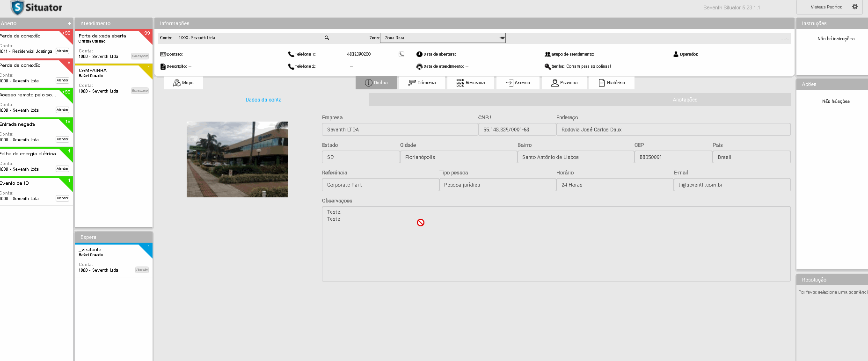
Task: Click Atender on Residencial Joatinga event
Action: pos(63,51)
